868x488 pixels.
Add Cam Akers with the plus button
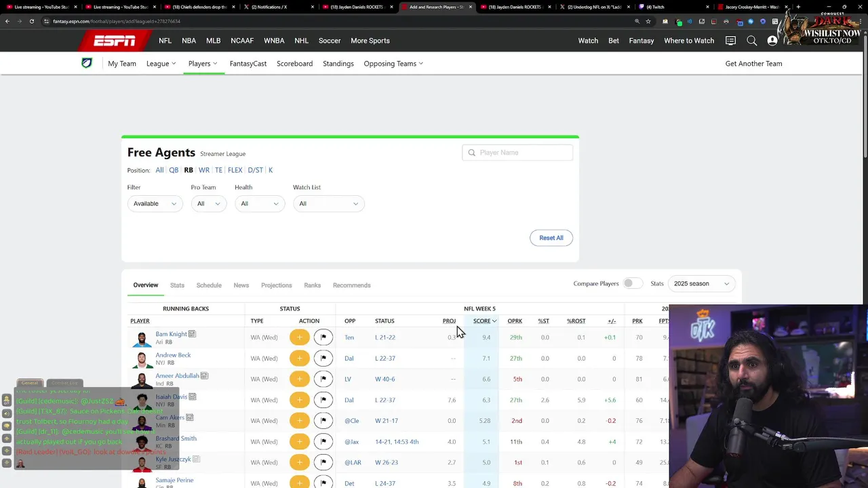[x=299, y=421]
